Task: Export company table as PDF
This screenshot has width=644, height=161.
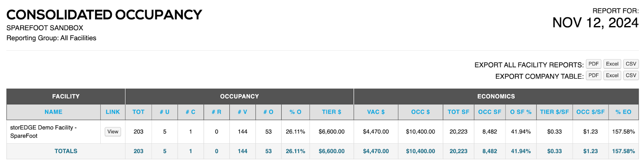Action: click(593, 75)
